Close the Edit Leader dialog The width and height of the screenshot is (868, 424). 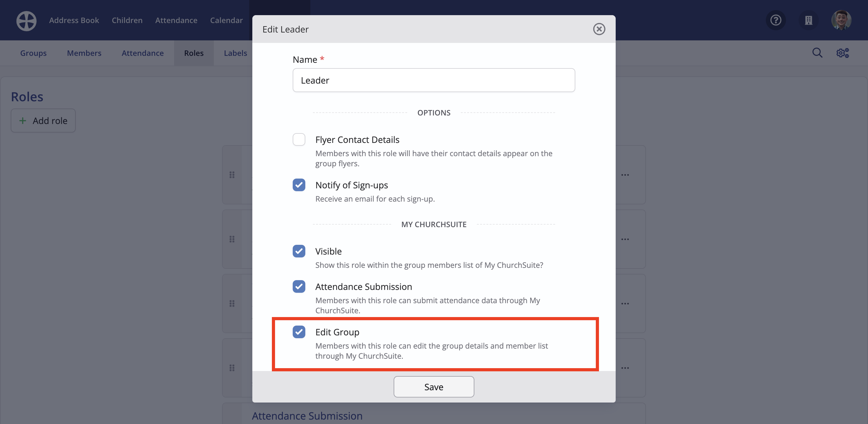click(599, 29)
